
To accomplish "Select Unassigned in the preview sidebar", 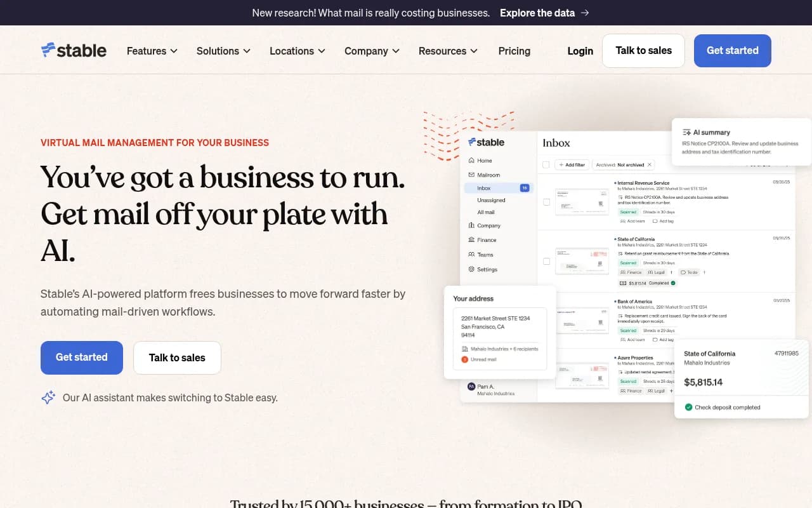I will click(x=491, y=200).
